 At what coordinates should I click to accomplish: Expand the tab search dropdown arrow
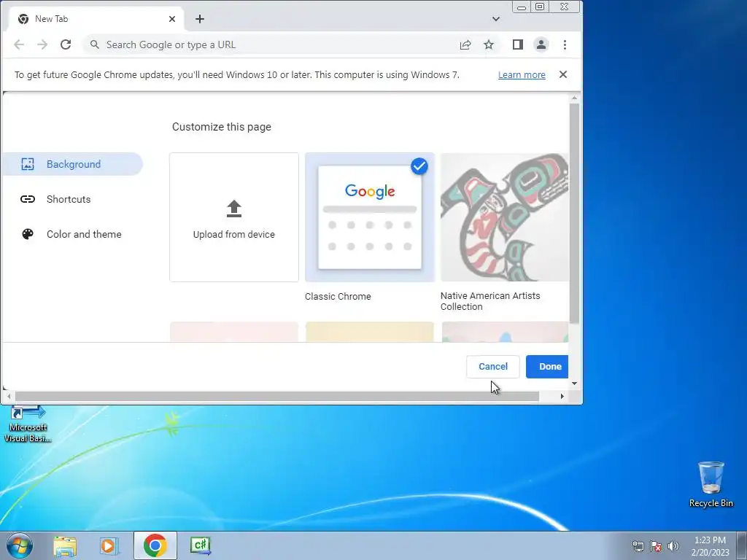point(496,19)
